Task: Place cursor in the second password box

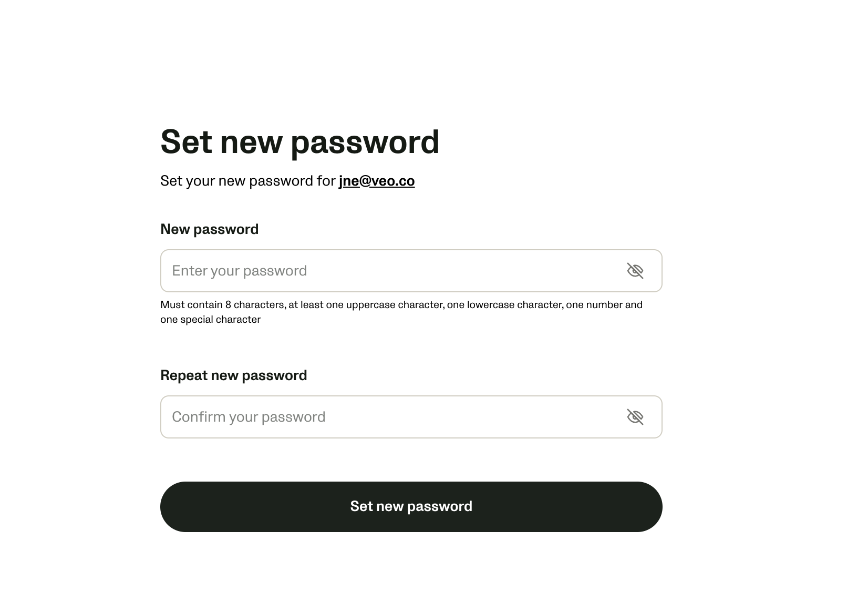Action: (389, 417)
